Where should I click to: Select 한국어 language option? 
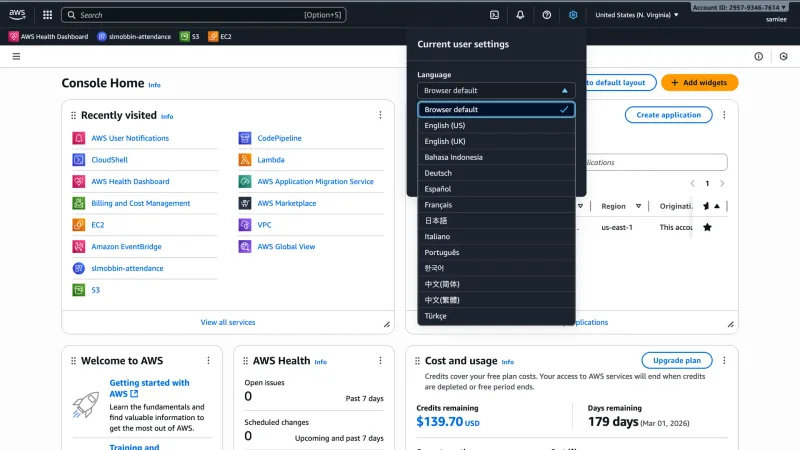(496, 268)
